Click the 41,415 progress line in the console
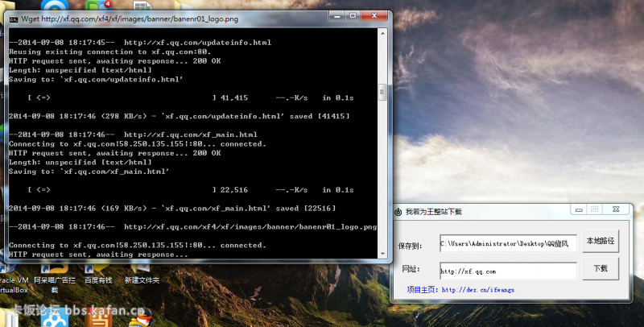 point(191,97)
